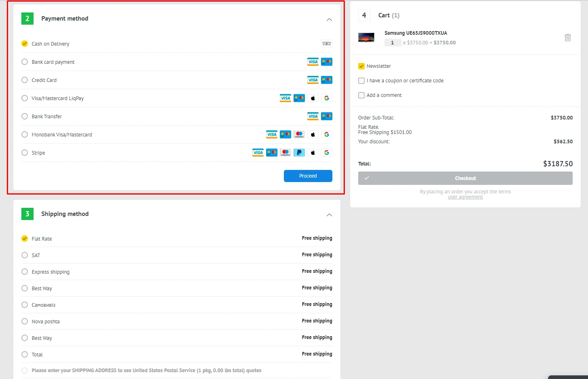Click the trash icon to remove Samsung TV

point(567,38)
